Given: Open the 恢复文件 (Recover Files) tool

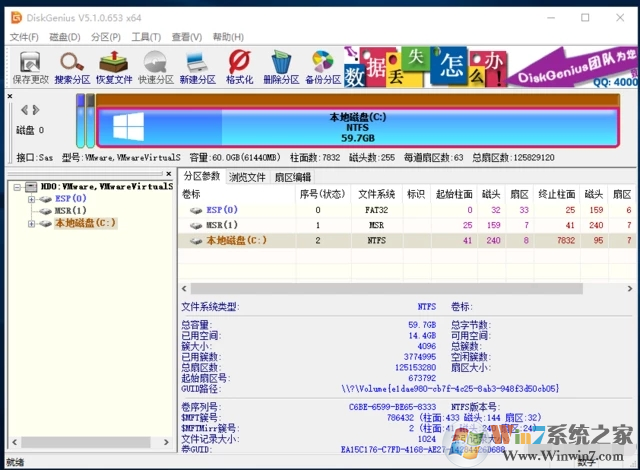Looking at the screenshot, I should pyautogui.click(x=114, y=65).
